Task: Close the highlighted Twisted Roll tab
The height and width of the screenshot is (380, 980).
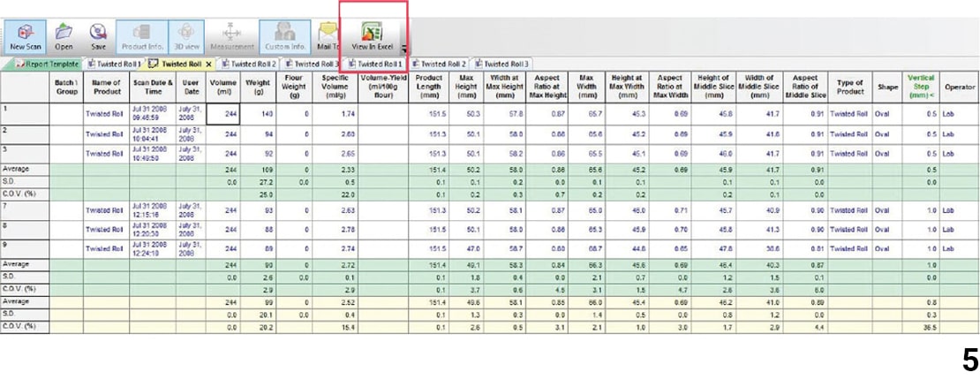Action: coord(208,65)
